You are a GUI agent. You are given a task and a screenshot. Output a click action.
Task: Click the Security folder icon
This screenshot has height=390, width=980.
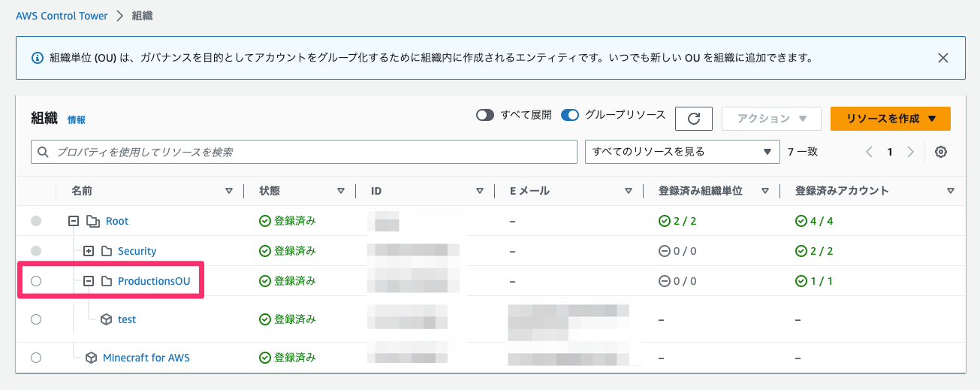coord(107,251)
